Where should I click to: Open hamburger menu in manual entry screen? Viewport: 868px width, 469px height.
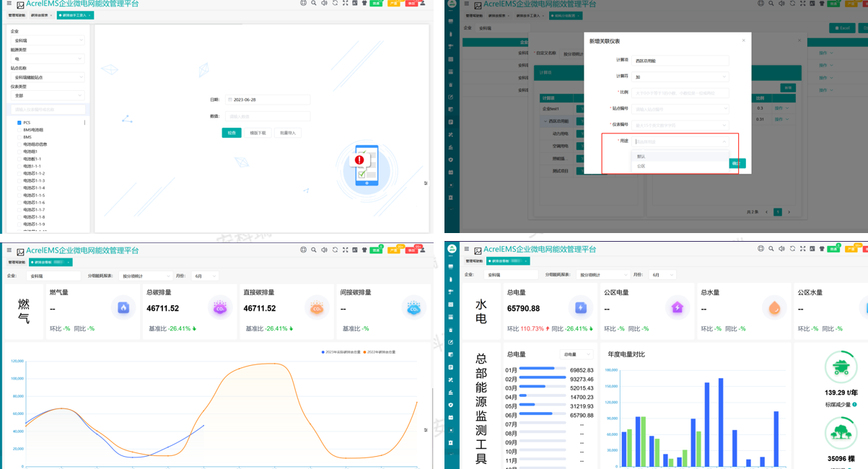pyautogui.click(x=9, y=4)
